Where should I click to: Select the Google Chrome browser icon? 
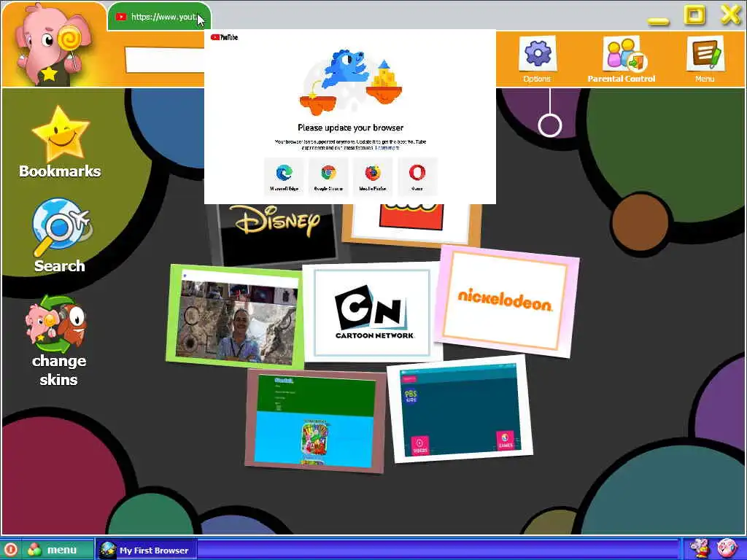click(x=328, y=172)
